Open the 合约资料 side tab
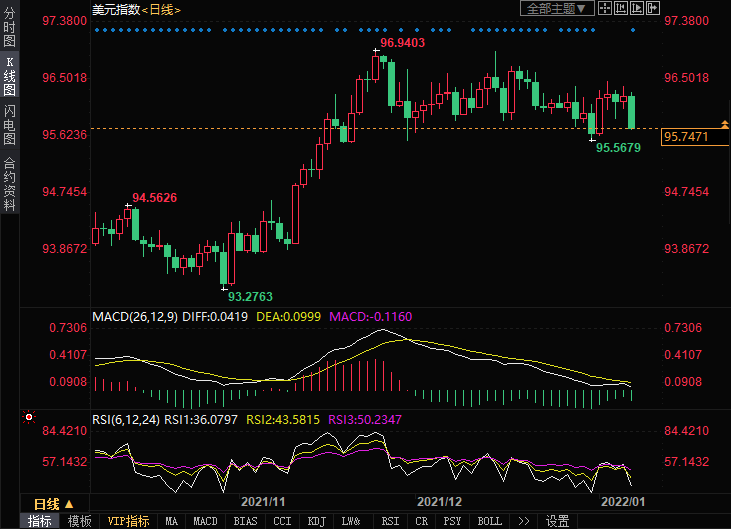Viewport: 731px width, 529px height. point(9,183)
